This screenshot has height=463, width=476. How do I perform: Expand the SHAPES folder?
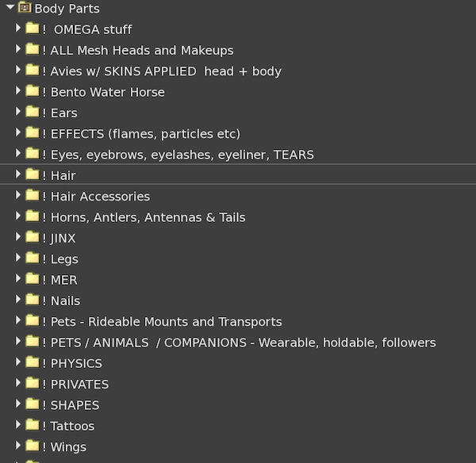click(x=18, y=404)
